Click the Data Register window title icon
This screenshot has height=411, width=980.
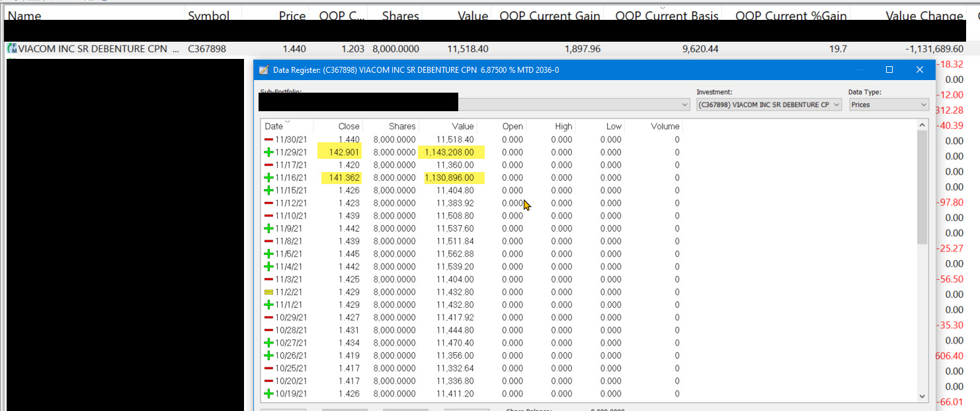tap(263, 69)
